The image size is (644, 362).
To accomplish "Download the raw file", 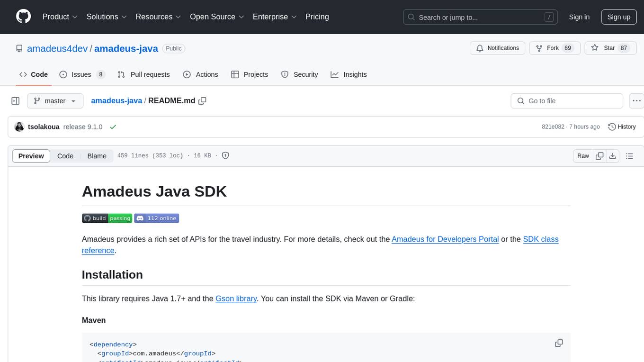I will 612,156.
